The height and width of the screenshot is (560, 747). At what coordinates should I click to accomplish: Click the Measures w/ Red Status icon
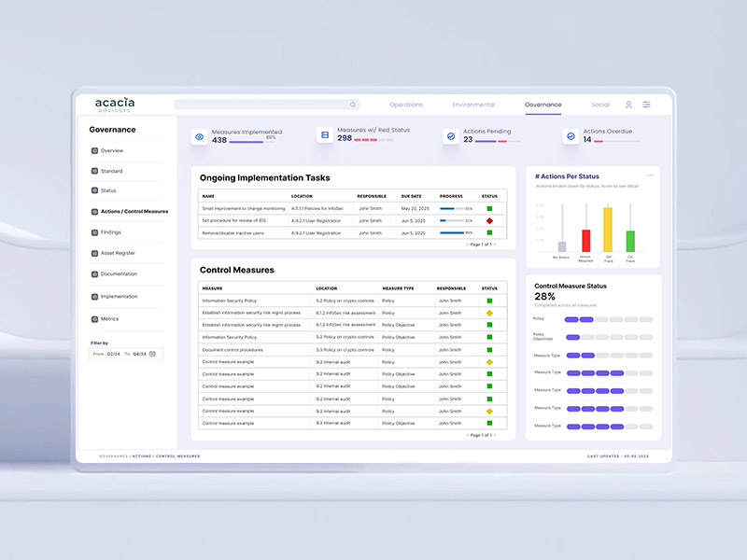[x=325, y=136]
